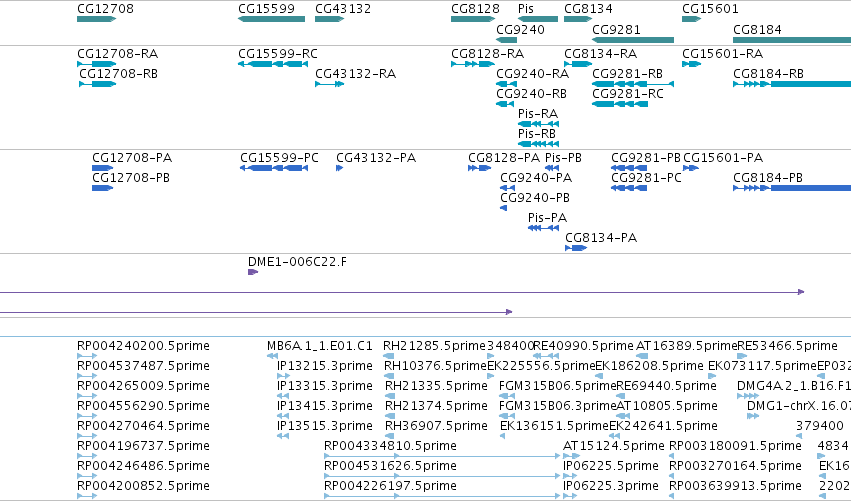Select protein CG15601-PA
Viewport: 851px width, 501px height.
click(x=691, y=168)
